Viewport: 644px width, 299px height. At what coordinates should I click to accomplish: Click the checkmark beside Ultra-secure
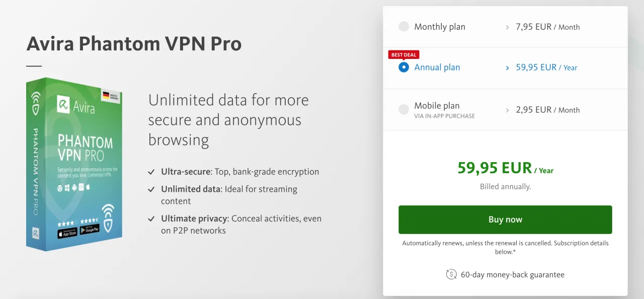point(151,172)
